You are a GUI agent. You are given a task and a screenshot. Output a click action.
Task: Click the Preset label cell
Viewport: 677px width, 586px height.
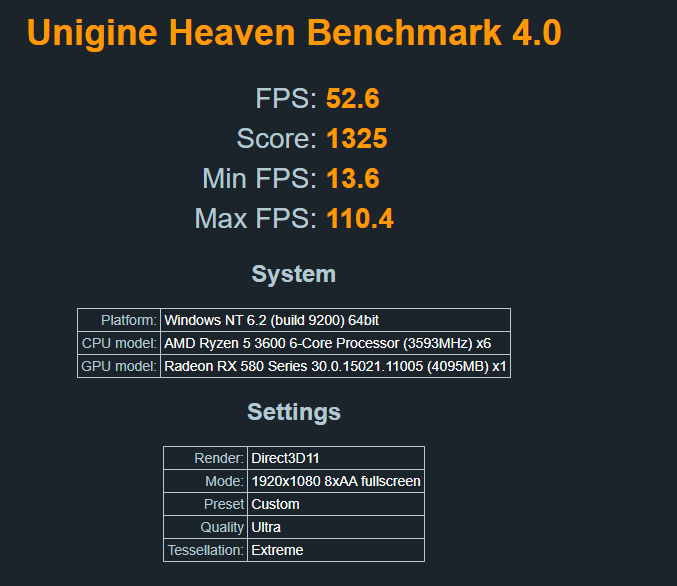[x=206, y=504]
